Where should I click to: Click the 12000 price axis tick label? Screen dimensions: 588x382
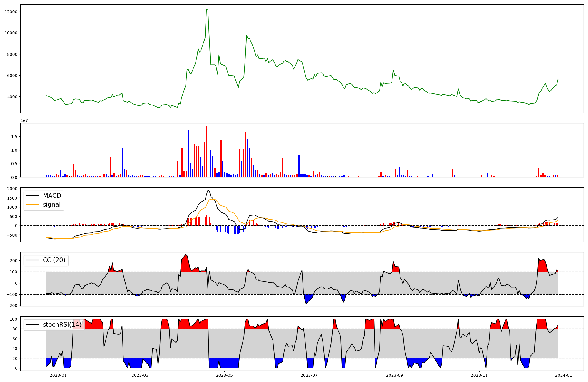pyautogui.click(x=11, y=12)
